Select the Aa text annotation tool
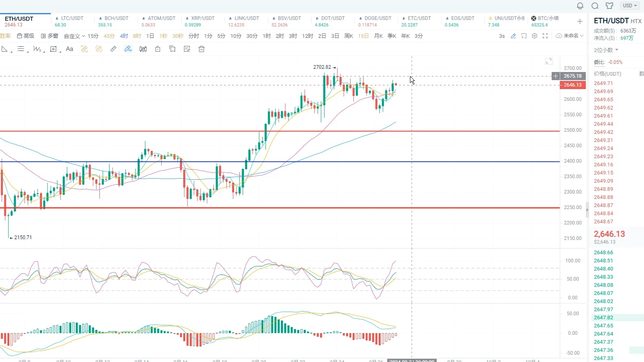Viewport: 644px width, 362px height. (x=70, y=49)
